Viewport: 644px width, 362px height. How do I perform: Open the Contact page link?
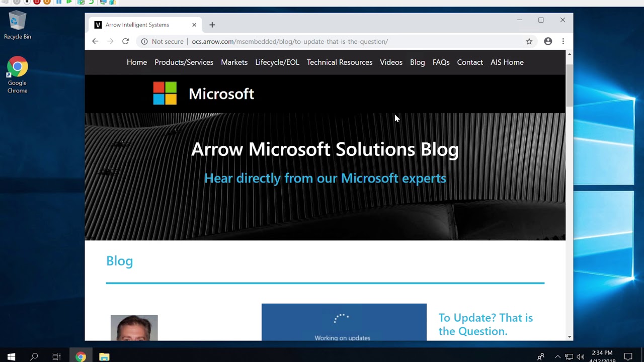(x=470, y=62)
